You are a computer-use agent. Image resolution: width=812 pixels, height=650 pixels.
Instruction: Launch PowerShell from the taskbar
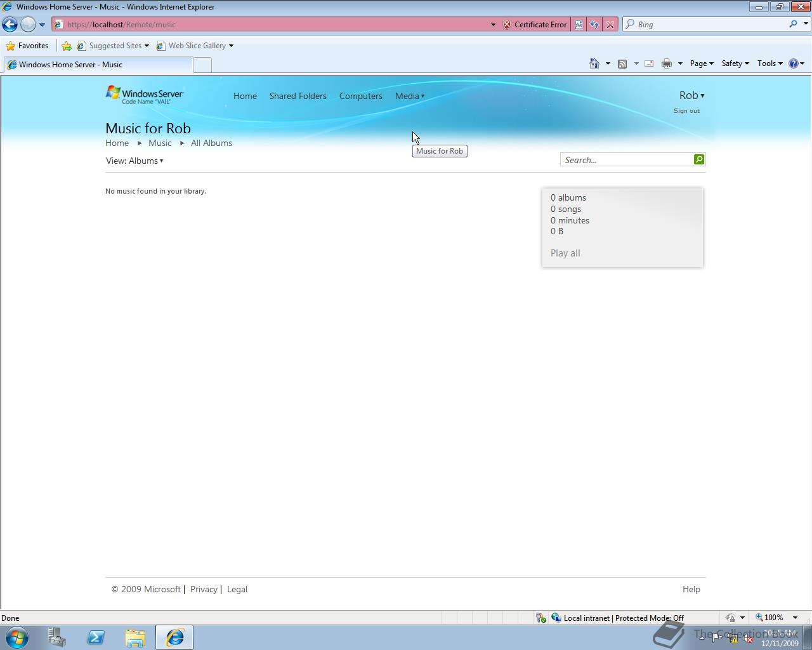[x=96, y=637]
